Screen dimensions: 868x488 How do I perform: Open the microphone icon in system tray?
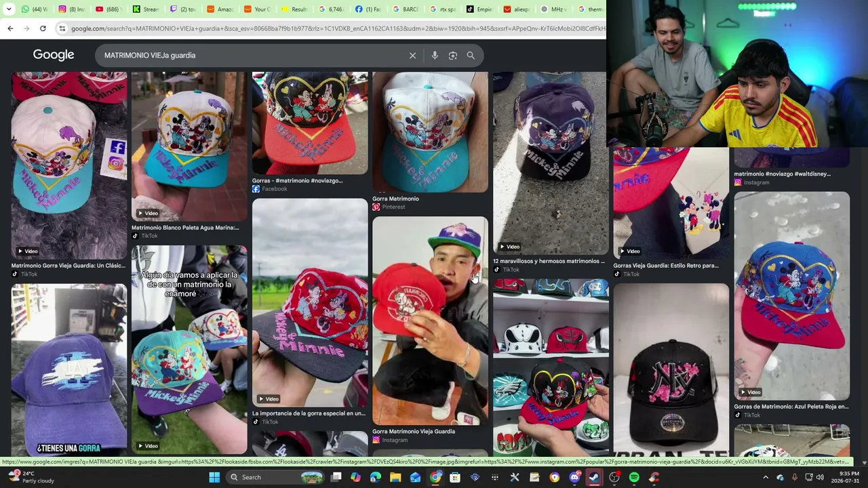(x=794, y=477)
